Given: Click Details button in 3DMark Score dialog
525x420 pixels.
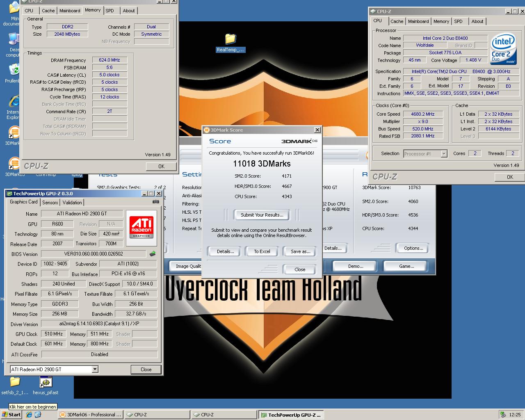Looking at the screenshot, I should click(225, 251).
